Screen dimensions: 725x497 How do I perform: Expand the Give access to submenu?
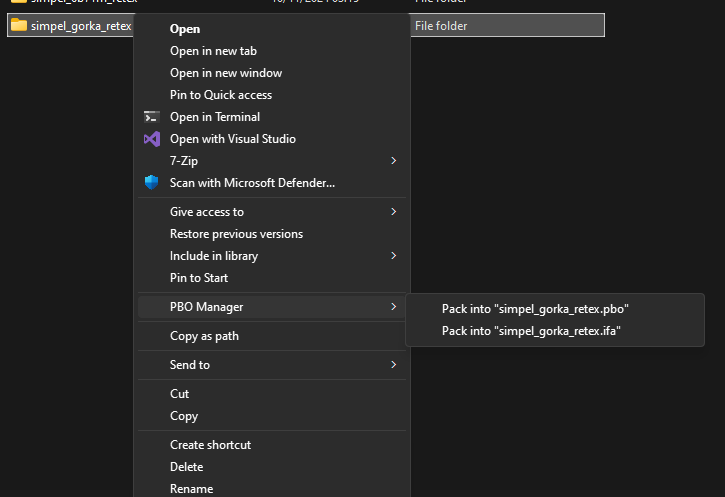pos(394,212)
